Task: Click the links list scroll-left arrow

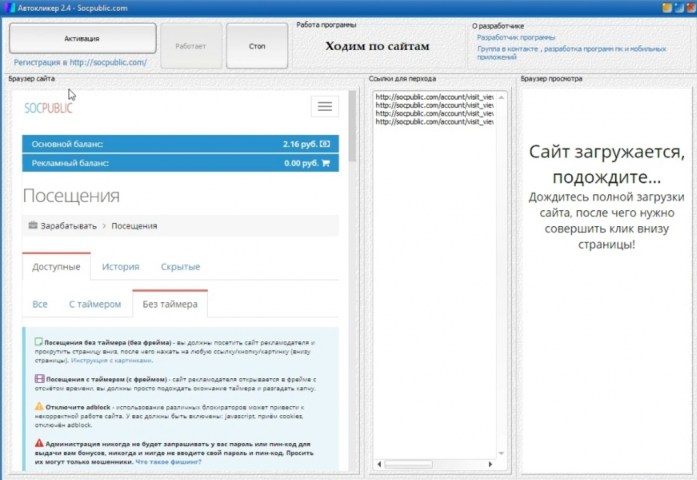Action: [379, 464]
